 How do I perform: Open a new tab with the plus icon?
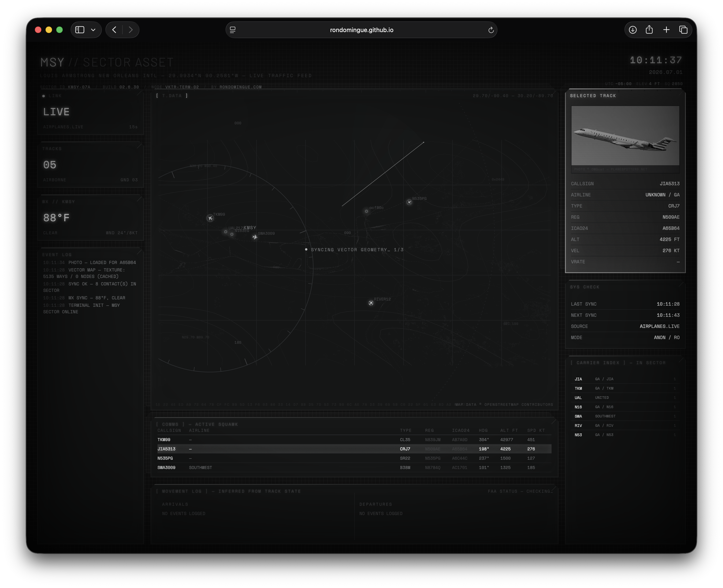point(667,30)
